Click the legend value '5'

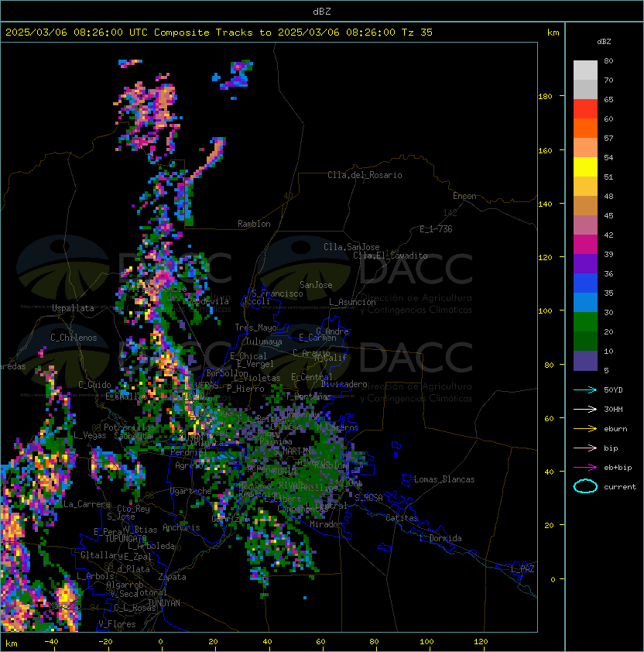[607, 370]
